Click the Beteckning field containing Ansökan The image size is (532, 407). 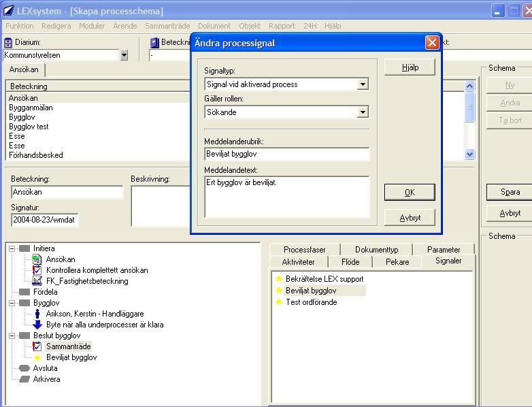pos(67,192)
